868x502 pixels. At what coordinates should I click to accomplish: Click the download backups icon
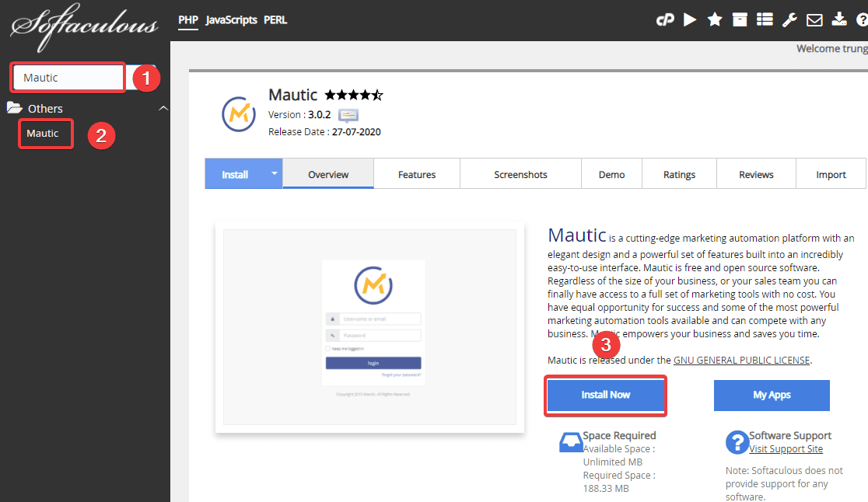839,20
